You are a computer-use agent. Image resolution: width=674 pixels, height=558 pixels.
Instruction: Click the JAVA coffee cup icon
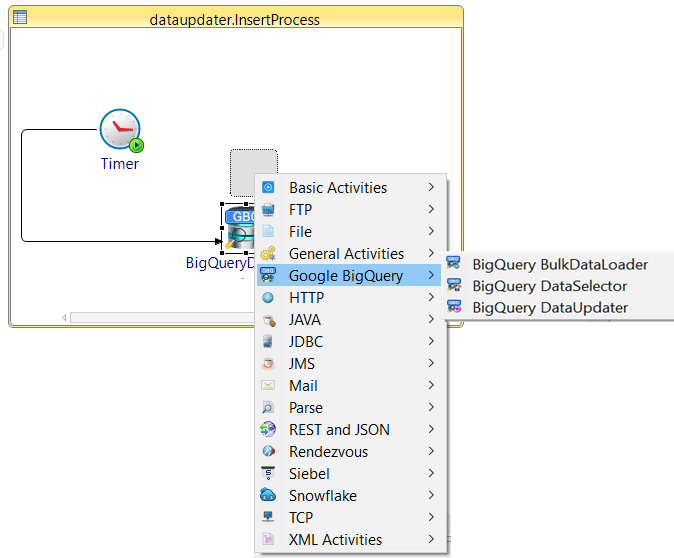point(268,320)
